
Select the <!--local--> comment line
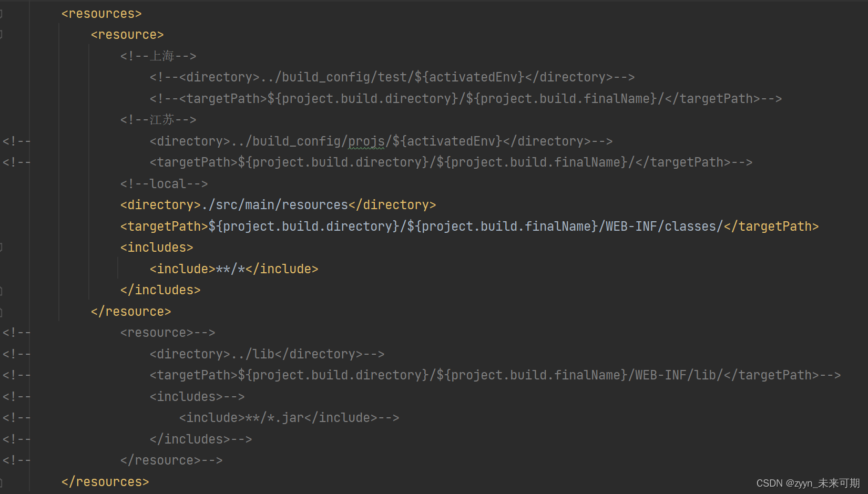(x=164, y=184)
